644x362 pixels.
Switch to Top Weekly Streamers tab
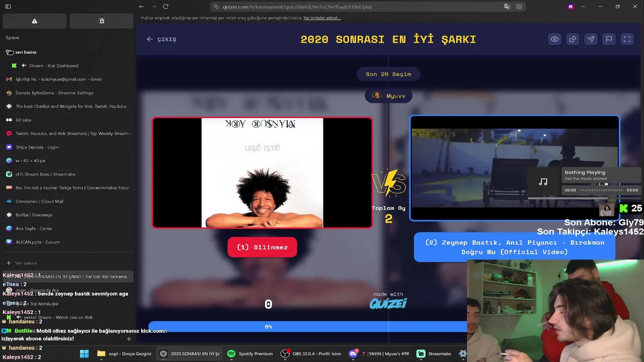click(x=69, y=134)
